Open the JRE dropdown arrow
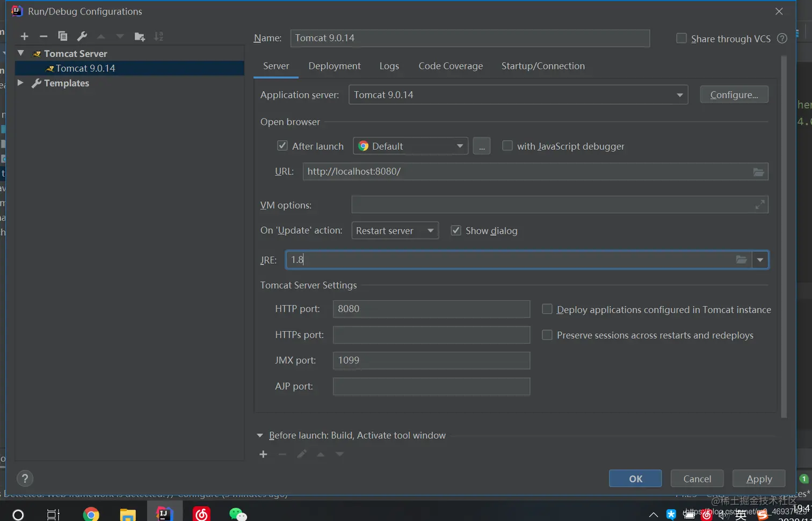 point(760,260)
